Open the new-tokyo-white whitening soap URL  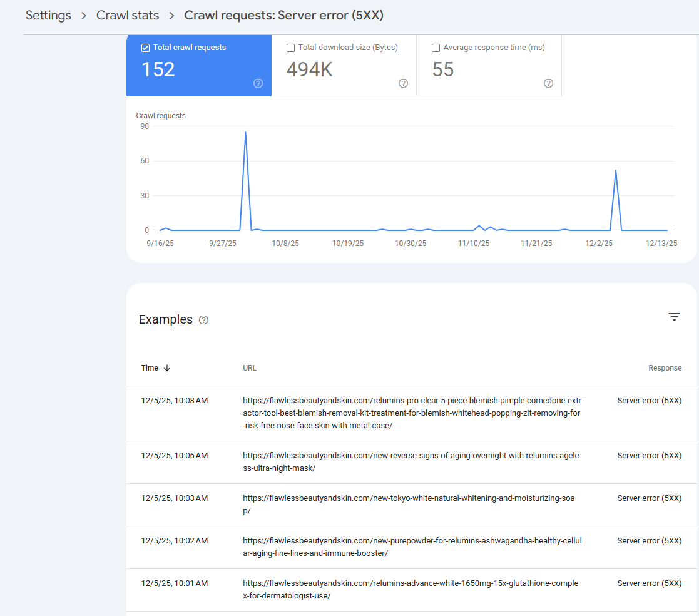[x=409, y=505]
